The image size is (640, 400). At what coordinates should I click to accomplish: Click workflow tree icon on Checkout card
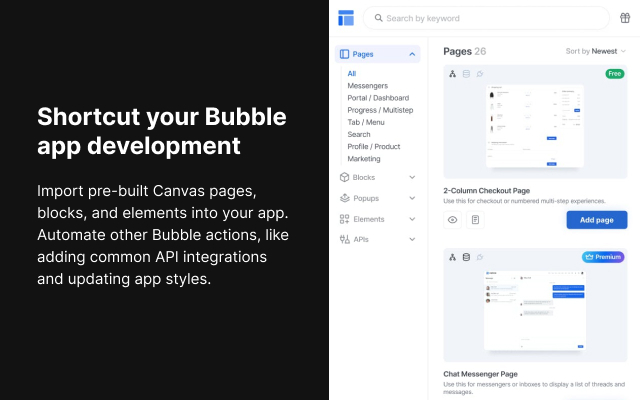click(x=452, y=74)
